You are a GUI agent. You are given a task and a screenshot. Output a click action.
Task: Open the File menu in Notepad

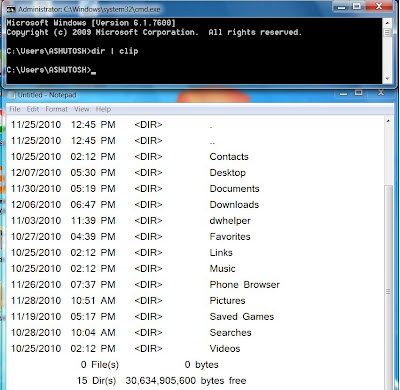coord(15,109)
